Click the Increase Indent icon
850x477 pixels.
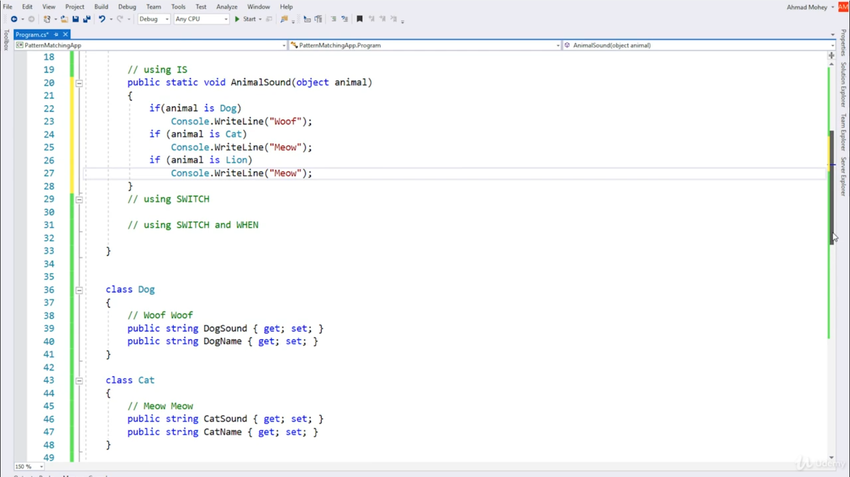[x=345, y=19]
